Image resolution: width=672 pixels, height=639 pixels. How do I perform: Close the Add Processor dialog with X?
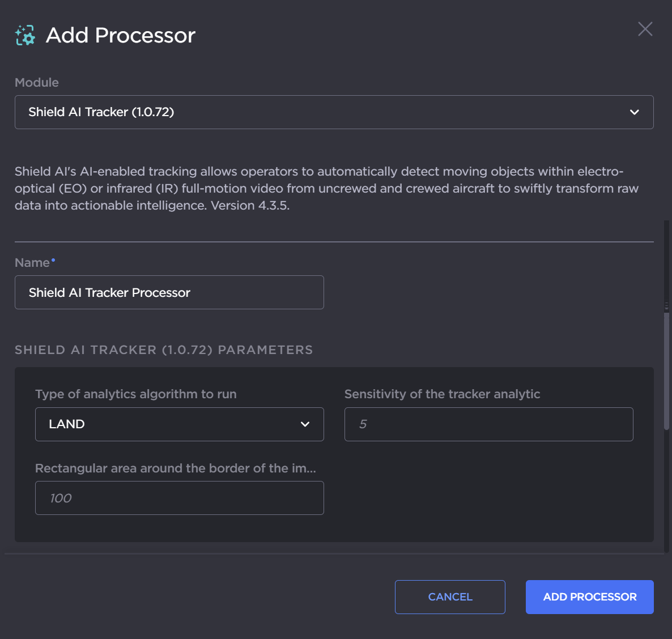tap(645, 29)
